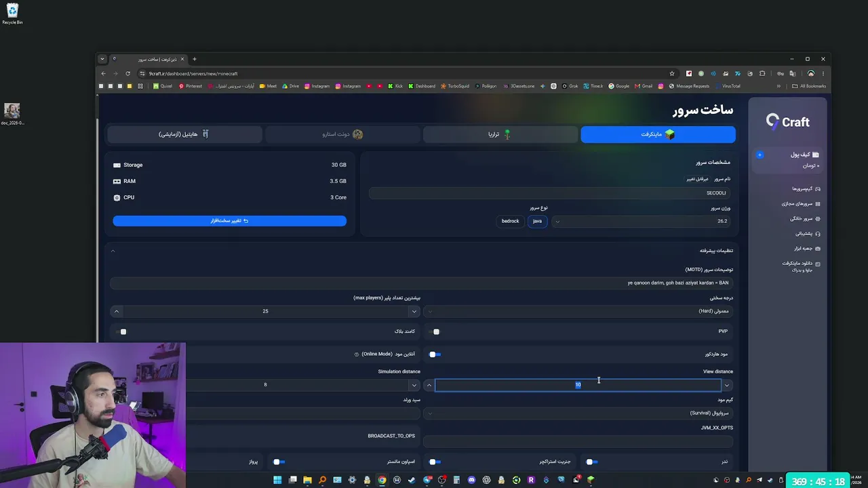Click info icon beside Online Mode label

(x=357, y=354)
